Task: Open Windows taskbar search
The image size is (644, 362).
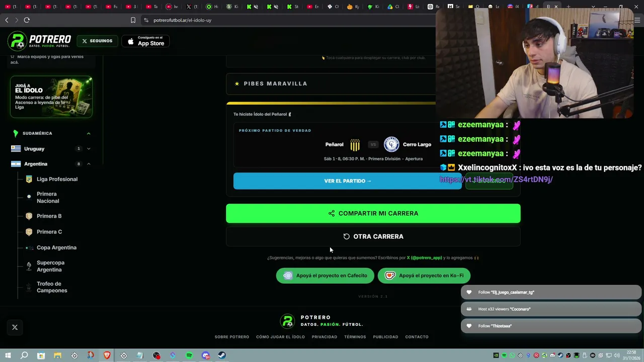Action: (x=24, y=355)
